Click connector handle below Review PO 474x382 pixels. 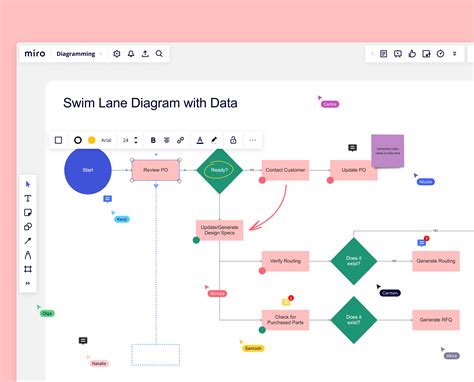[156, 186]
